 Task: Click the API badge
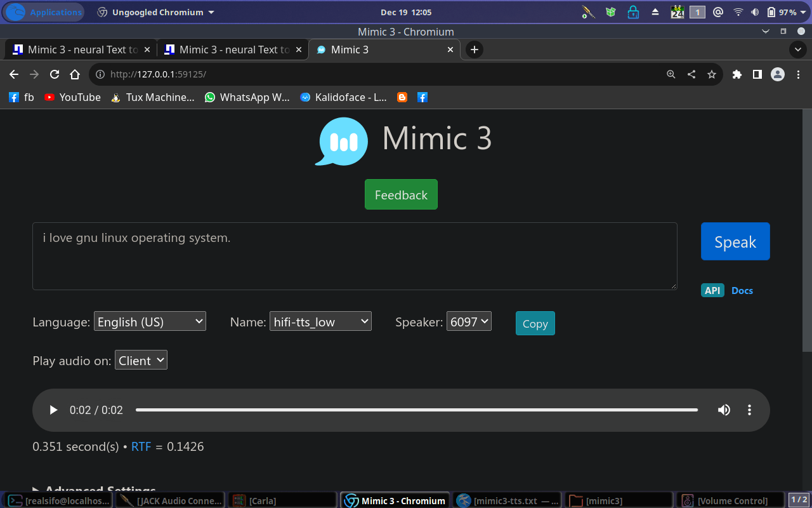pos(712,290)
